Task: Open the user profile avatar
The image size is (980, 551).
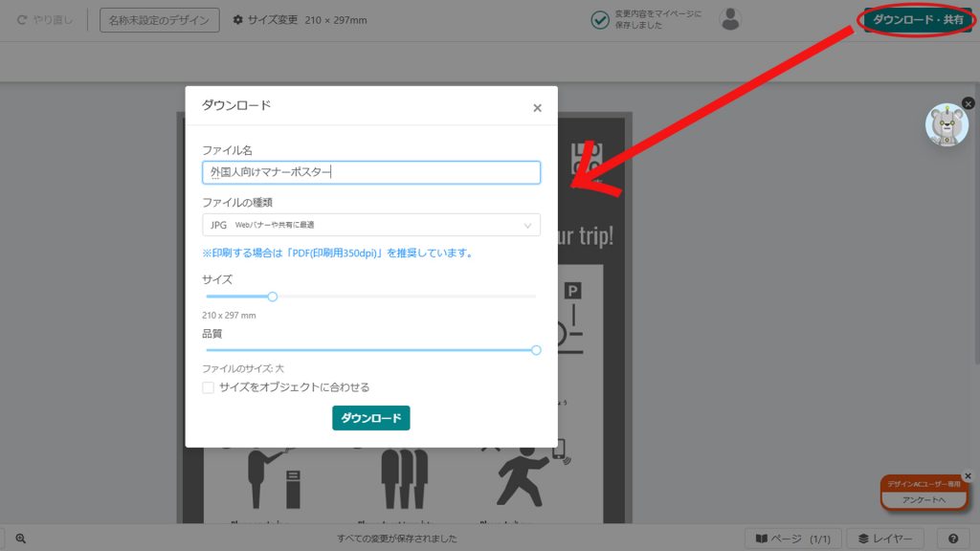Action: click(x=730, y=19)
